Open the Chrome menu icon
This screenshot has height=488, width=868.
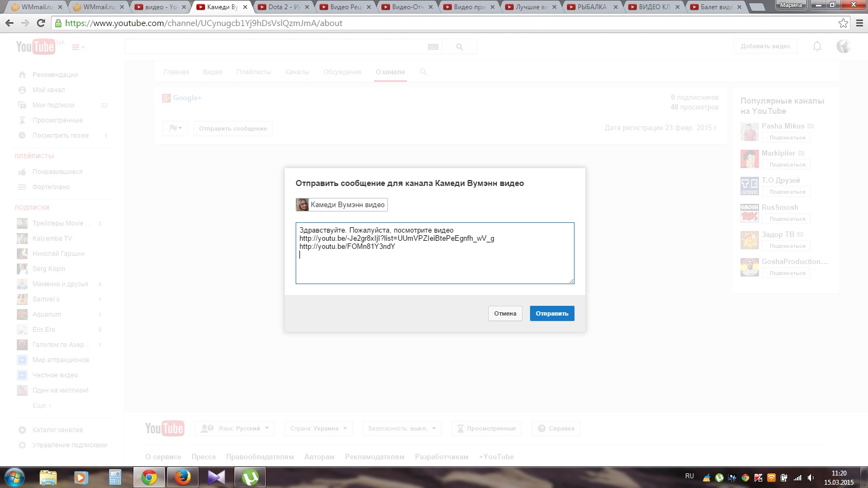(859, 23)
